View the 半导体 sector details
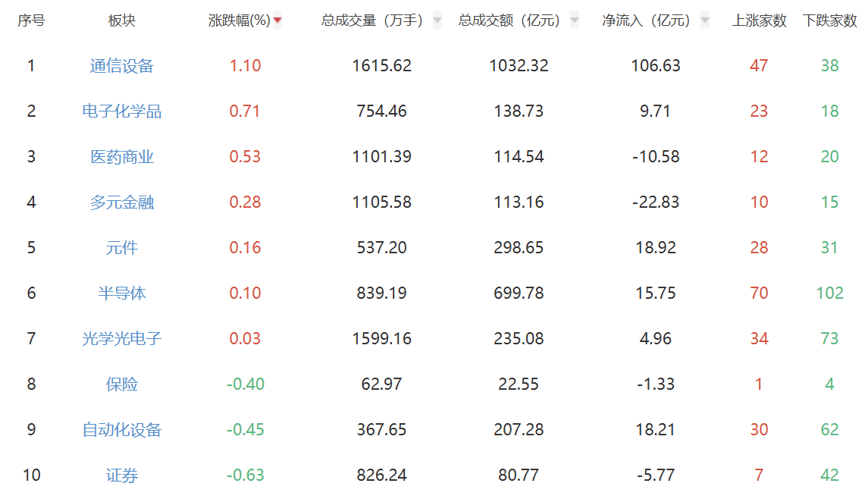The width and height of the screenshot is (868, 499). (123, 292)
